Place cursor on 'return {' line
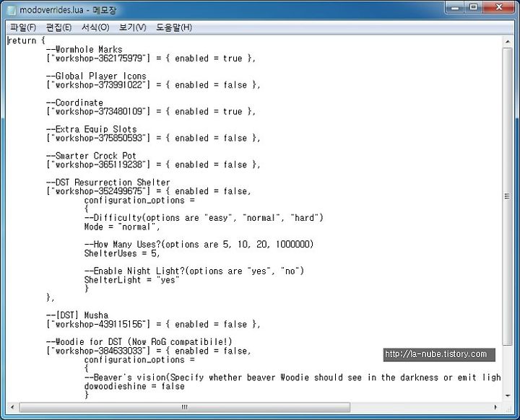Viewport: 520px width, 420px height. pos(26,40)
